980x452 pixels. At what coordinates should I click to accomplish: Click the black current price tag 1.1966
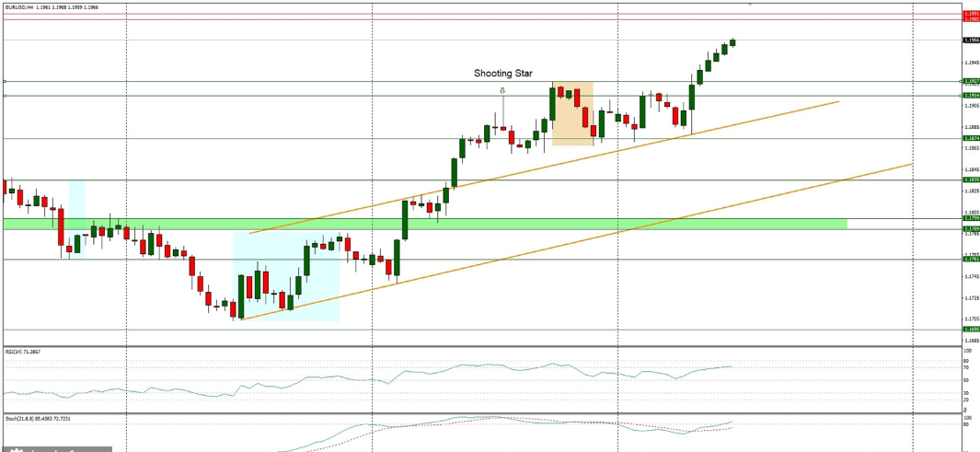971,40
